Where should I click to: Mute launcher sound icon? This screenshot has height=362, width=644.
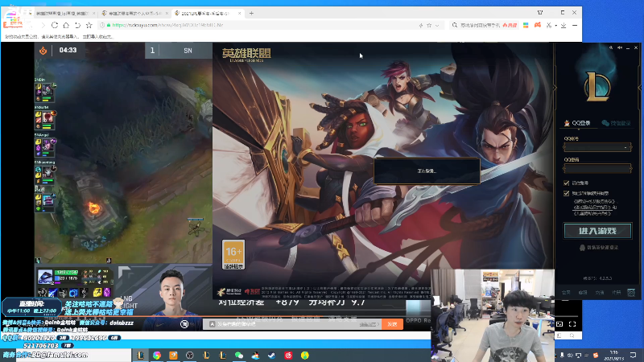pyautogui.click(x=620, y=47)
